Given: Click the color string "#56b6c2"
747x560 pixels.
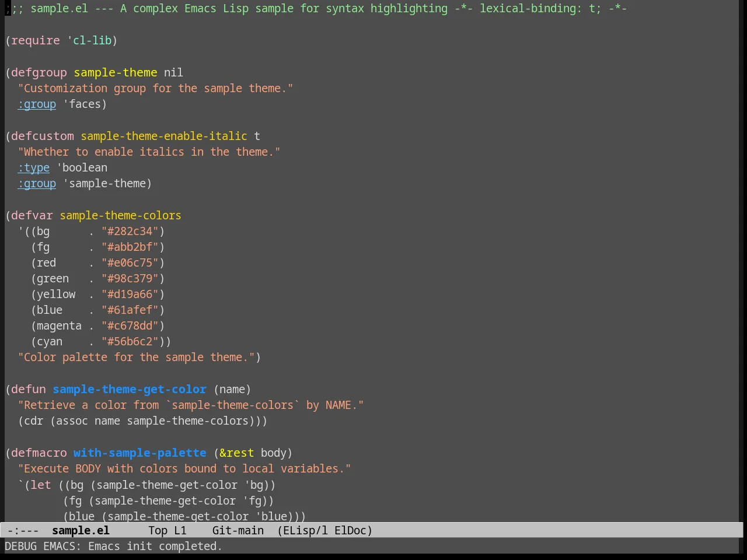Looking at the screenshot, I should click(130, 341).
